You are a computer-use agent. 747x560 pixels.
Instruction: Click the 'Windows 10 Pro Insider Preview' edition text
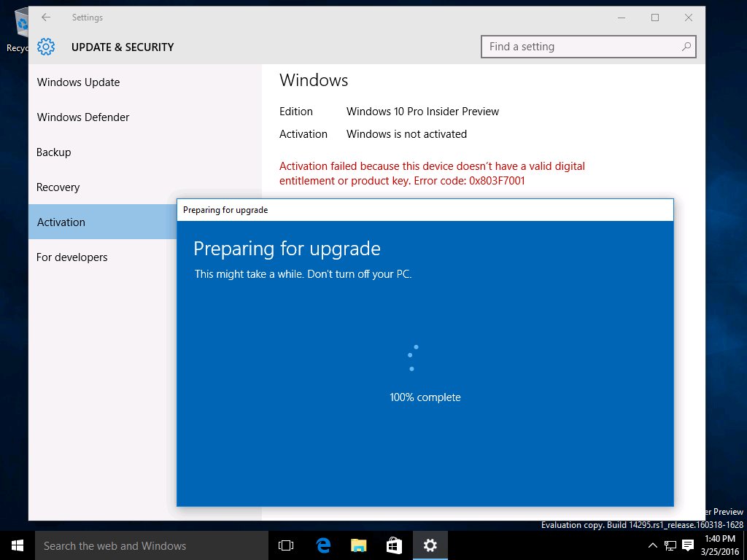(422, 112)
